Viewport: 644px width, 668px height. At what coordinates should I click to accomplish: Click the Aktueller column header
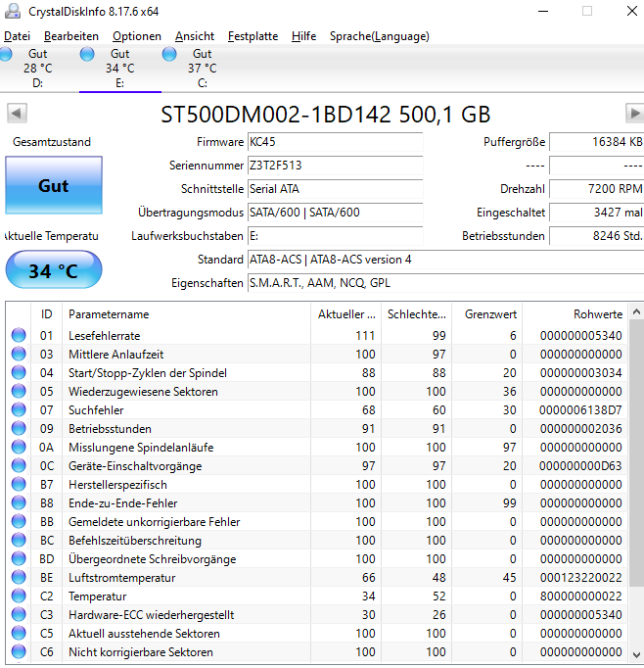pos(346,314)
